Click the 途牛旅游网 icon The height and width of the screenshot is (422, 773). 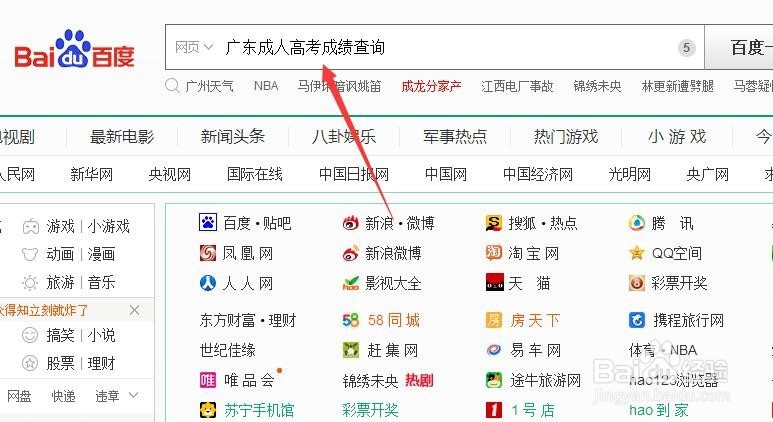493,380
